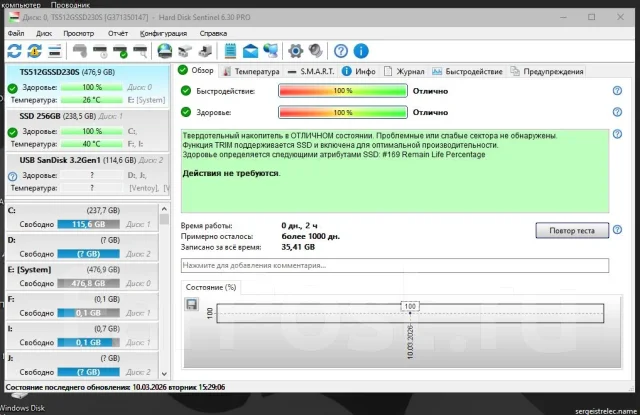Click unknown-status icon of USB SanDisk health
Viewport: 640px width, 415px height.
(13, 176)
